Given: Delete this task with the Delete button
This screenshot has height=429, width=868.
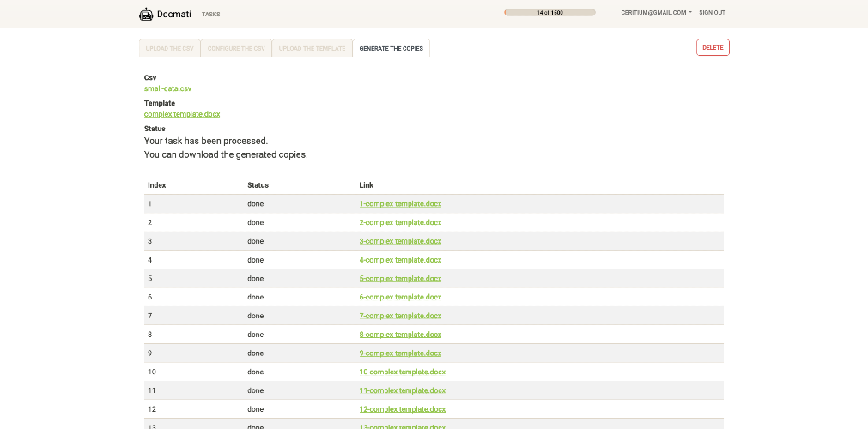Looking at the screenshot, I should click(713, 47).
